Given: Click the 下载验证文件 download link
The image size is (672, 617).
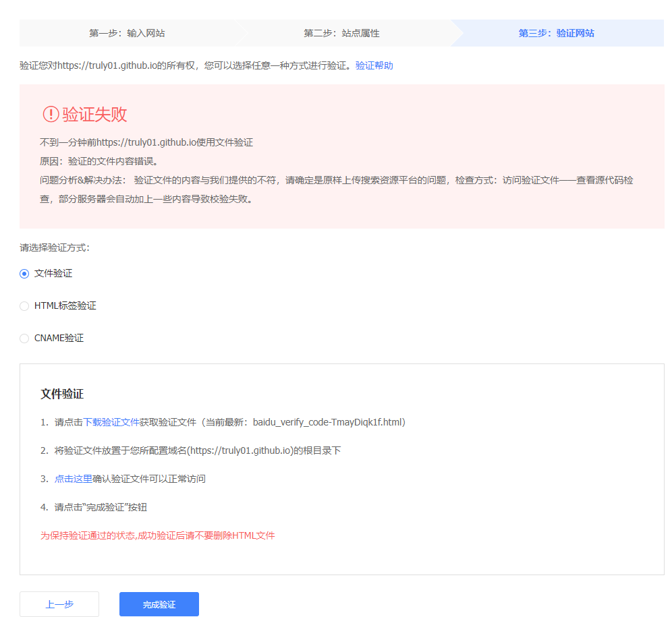Looking at the screenshot, I should 111,422.
